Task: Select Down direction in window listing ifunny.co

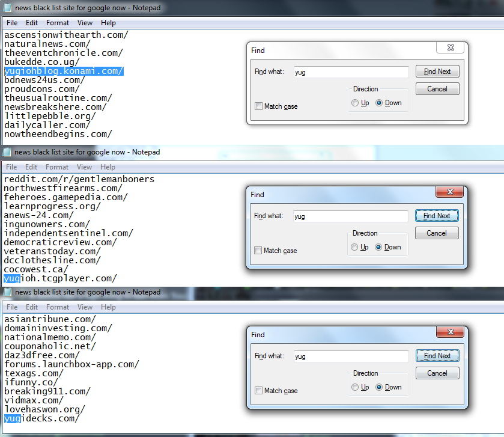Action: (379, 387)
